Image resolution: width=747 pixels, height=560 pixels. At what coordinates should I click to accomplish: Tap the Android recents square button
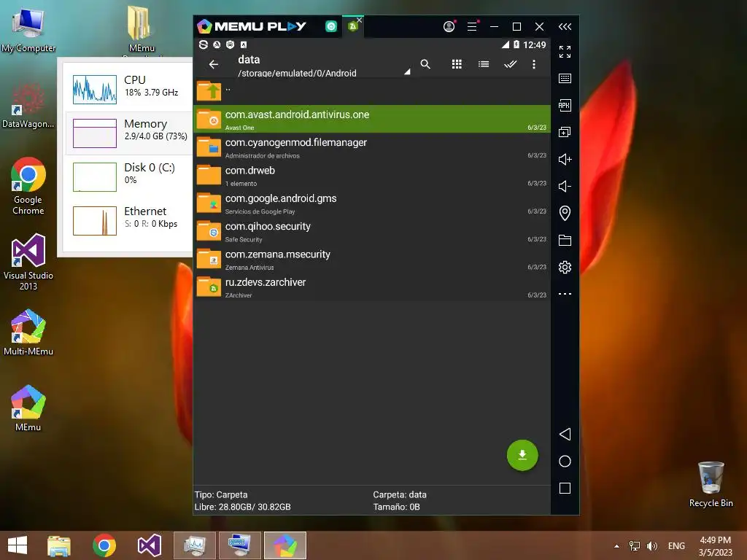tap(565, 488)
